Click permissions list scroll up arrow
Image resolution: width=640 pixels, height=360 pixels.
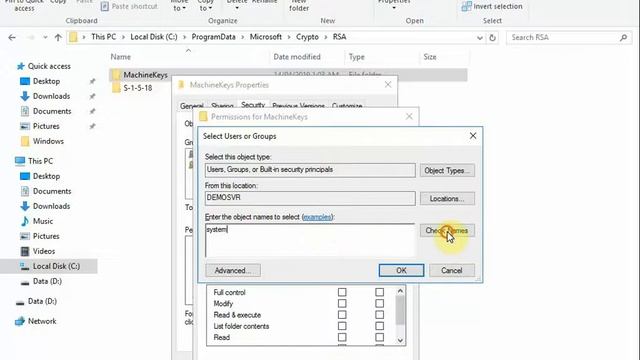400,291
